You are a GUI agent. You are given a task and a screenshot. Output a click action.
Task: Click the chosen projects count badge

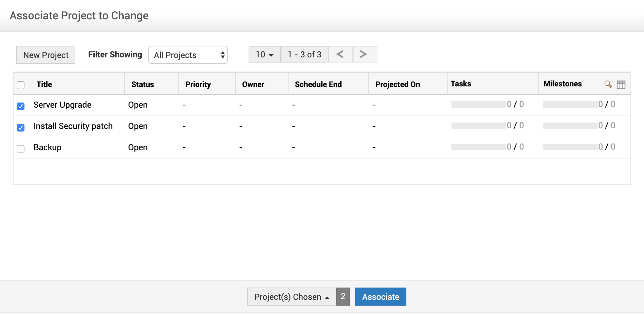click(x=343, y=297)
